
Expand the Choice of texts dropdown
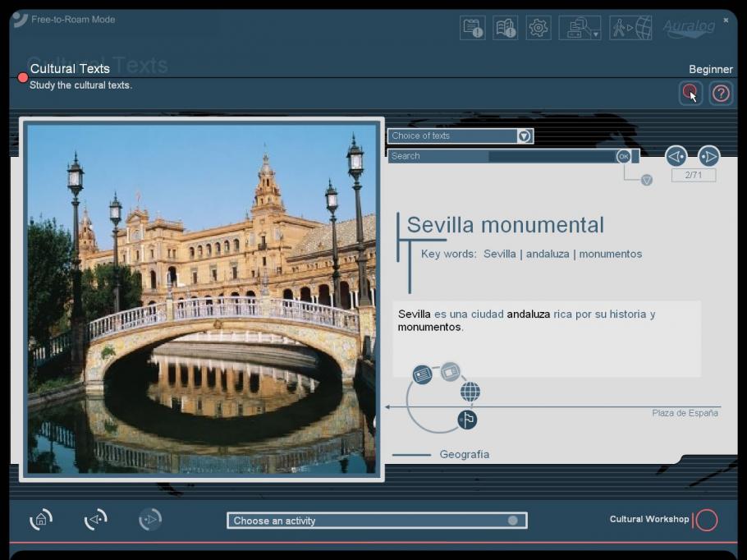pyautogui.click(x=524, y=136)
